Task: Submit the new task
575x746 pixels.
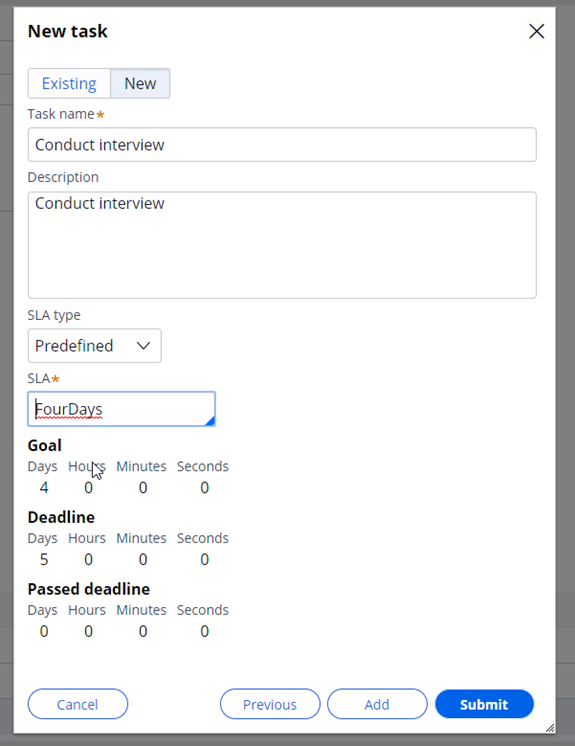Action: pyautogui.click(x=484, y=704)
